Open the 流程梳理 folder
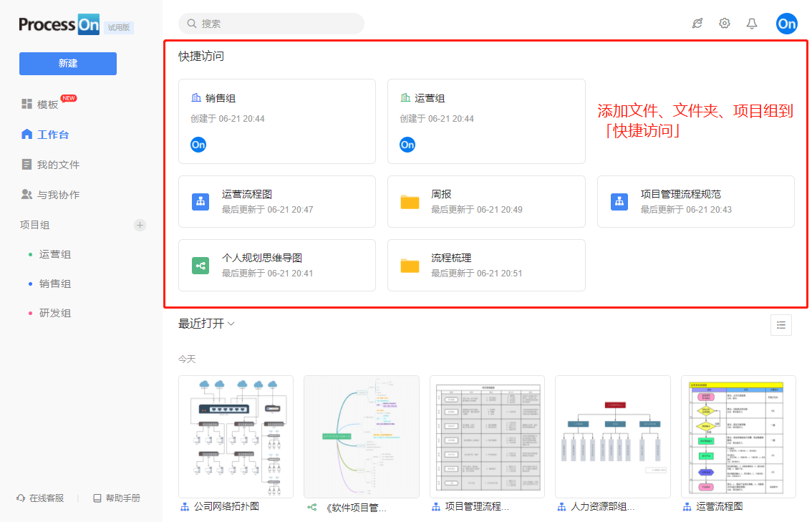The image size is (812, 522). pos(486,265)
